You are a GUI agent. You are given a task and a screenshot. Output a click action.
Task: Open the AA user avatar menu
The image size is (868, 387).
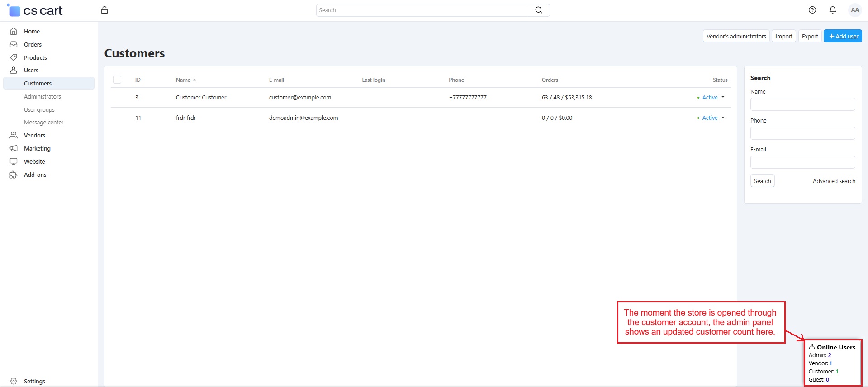[854, 10]
